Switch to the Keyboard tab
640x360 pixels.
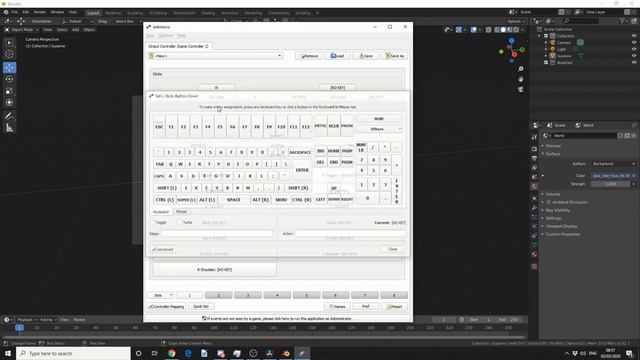(x=160, y=211)
